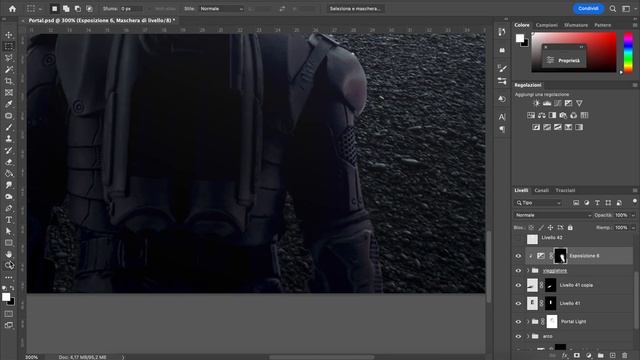The width and height of the screenshot is (640, 360).
Task: Select the Rectangular Marquee tool
Action: coord(9,47)
